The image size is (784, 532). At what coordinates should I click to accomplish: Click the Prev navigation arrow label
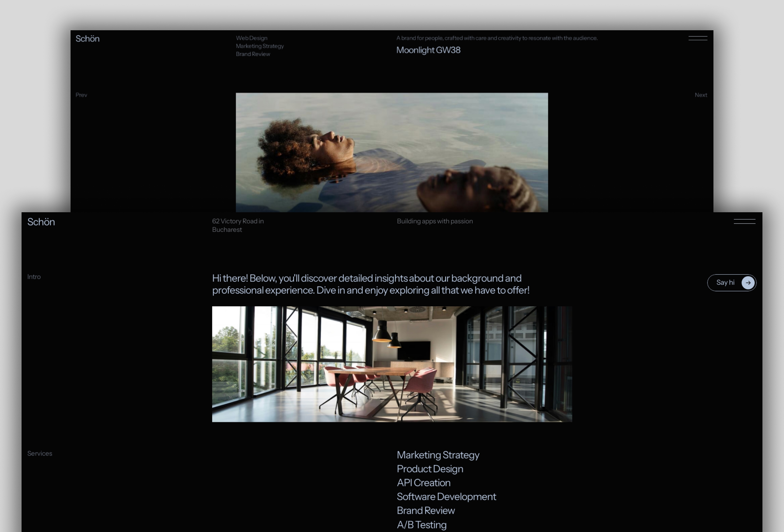click(81, 94)
